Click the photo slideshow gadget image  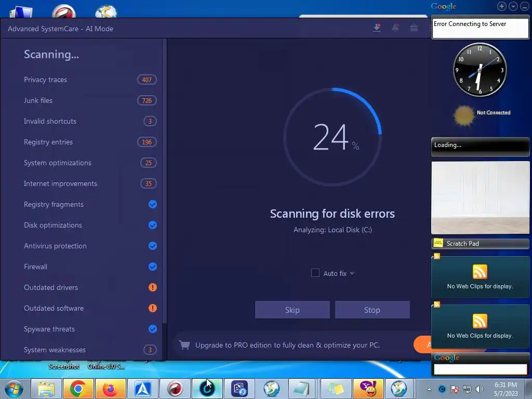pyautogui.click(x=480, y=198)
